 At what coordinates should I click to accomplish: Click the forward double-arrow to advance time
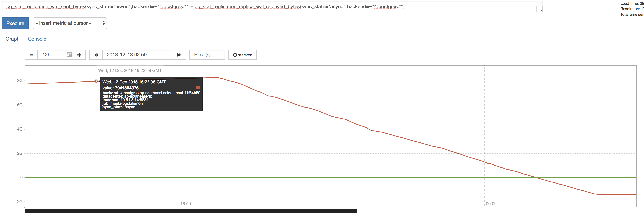tap(179, 55)
